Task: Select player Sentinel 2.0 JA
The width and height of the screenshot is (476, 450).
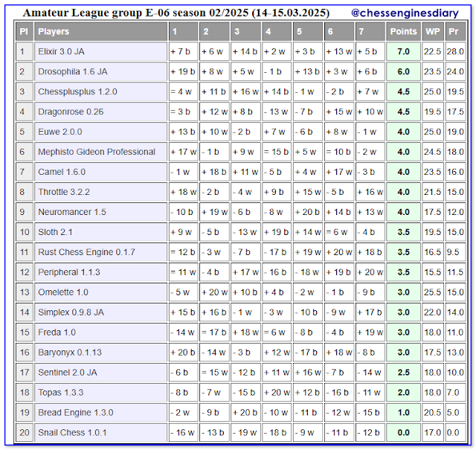Action: pos(101,372)
